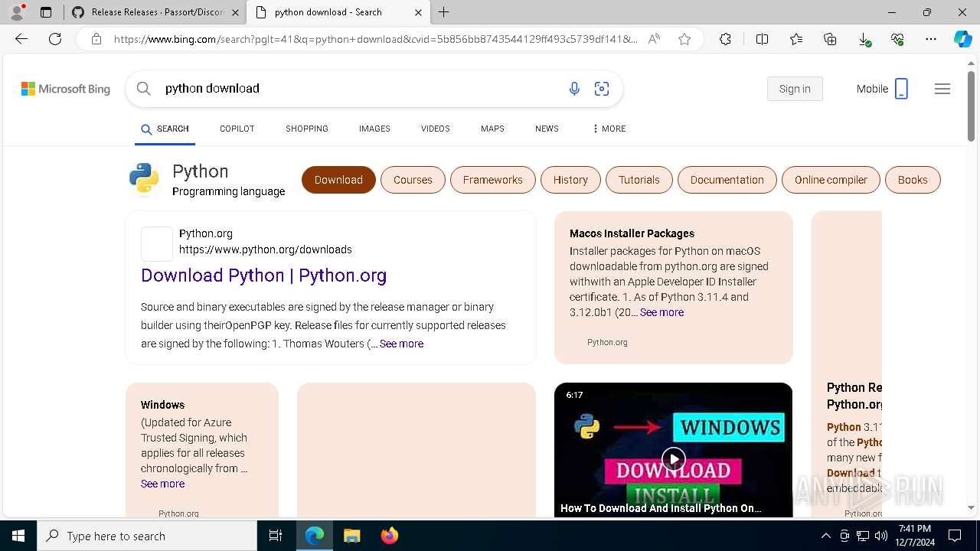Open the Downloads icon
The height and width of the screenshot is (551, 980).
coord(864,39)
